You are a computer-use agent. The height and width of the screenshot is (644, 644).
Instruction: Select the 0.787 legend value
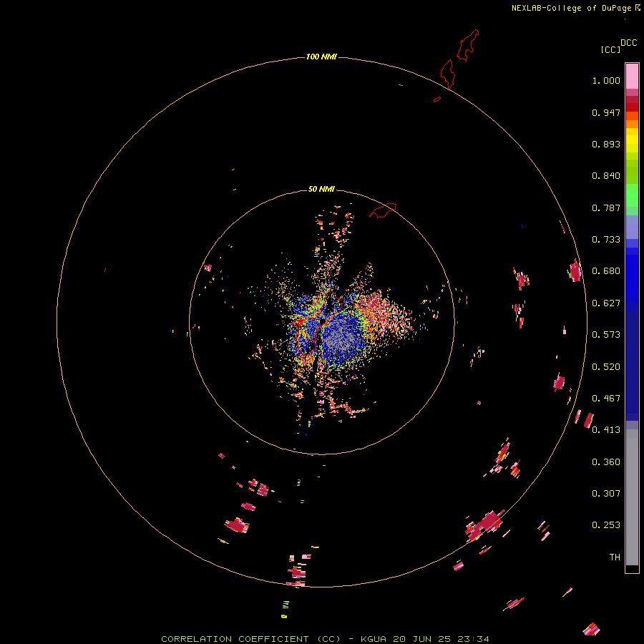click(x=606, y=208)
